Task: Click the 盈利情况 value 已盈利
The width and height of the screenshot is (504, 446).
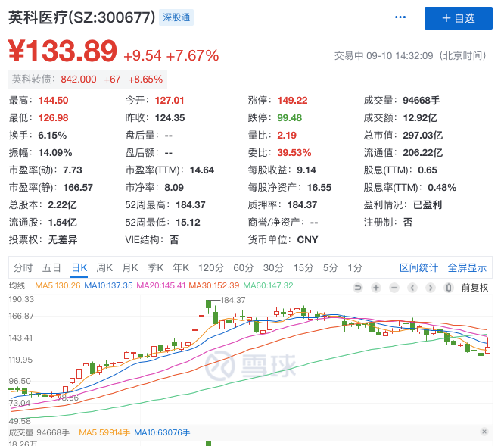Action: click(427, 205)
